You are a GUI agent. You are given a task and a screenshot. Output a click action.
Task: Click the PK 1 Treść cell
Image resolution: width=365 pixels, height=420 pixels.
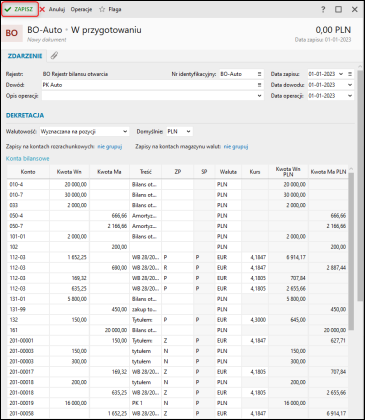tap(146, 403)
